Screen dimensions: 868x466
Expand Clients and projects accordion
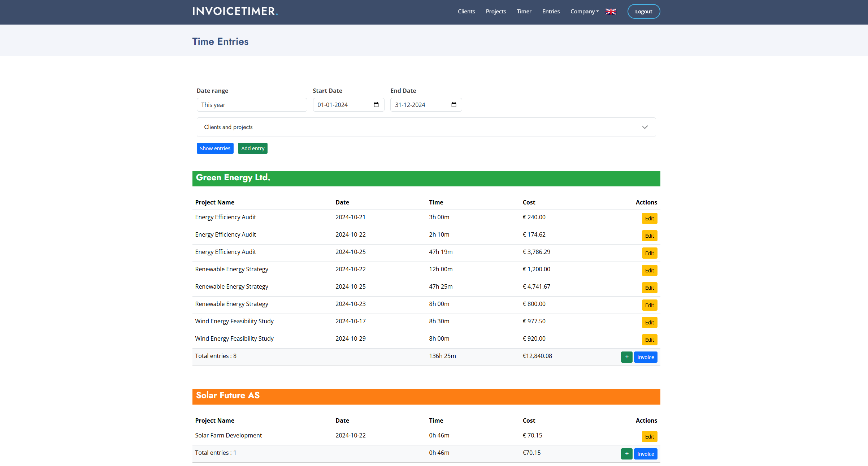[426, 127]
